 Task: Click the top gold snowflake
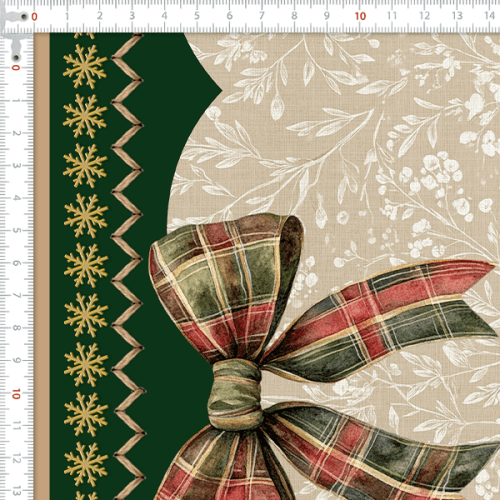point(85,66)
